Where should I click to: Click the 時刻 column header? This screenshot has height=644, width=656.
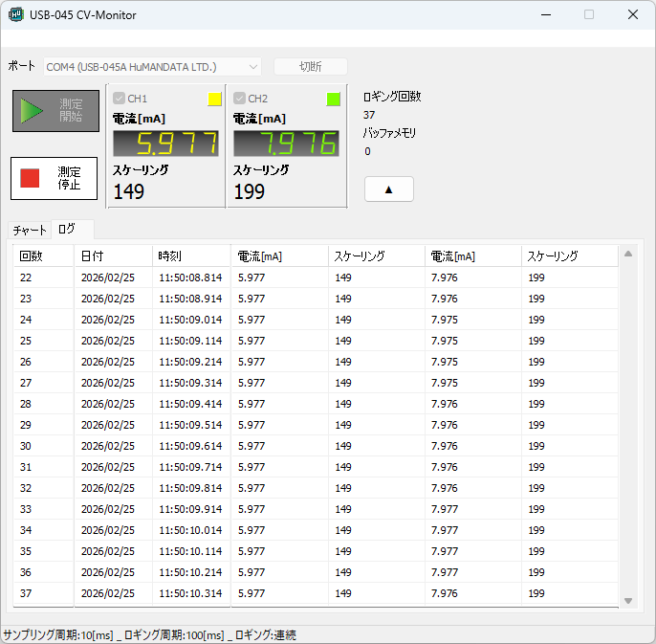pos(191,256)
